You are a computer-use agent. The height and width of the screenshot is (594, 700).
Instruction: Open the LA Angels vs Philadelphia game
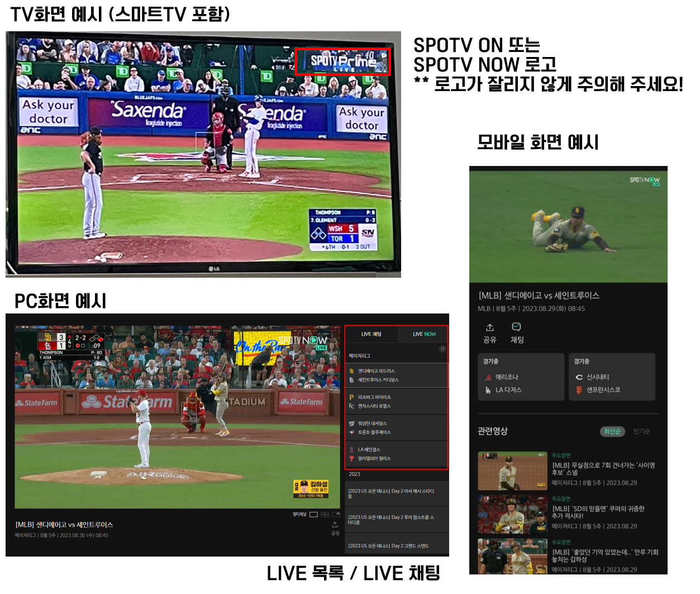click(396, 454)
